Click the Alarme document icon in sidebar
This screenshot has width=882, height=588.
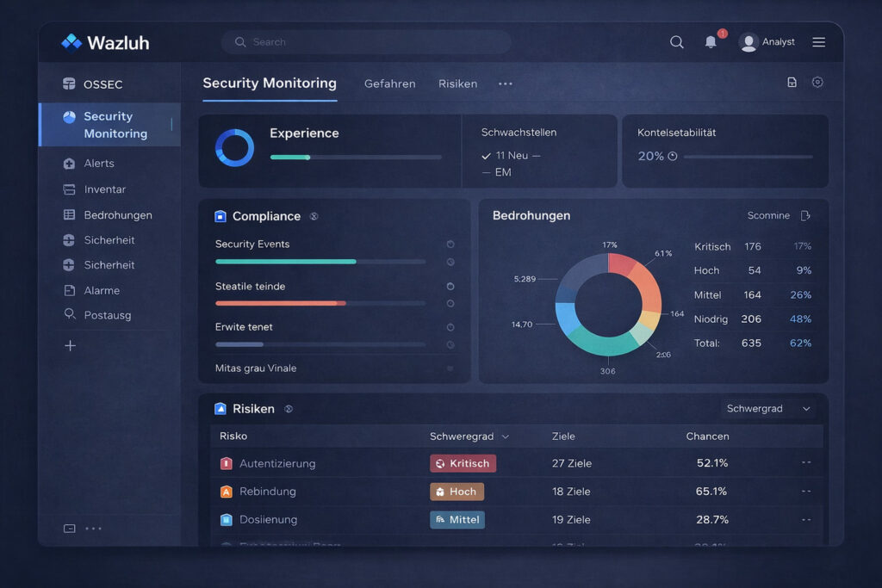(70, 290)
